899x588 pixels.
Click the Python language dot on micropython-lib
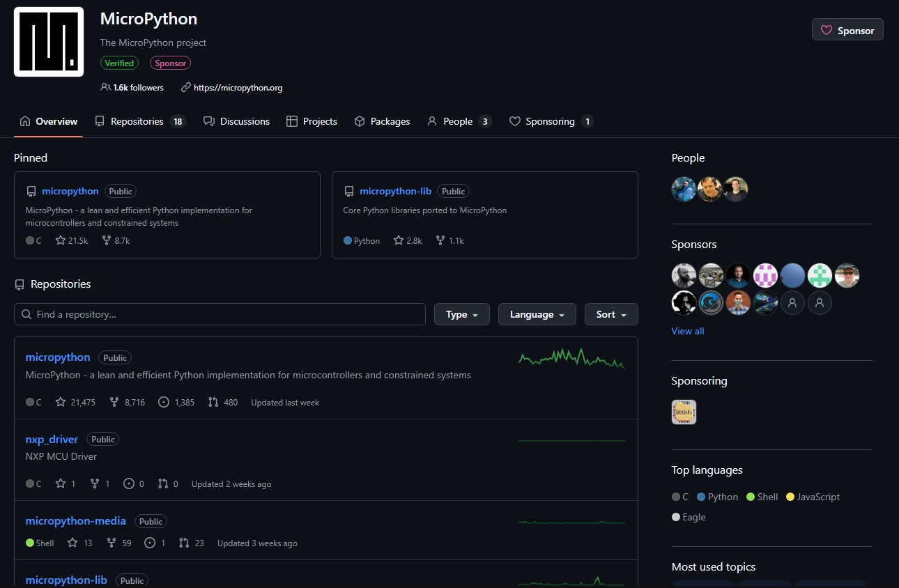(346, 240)
